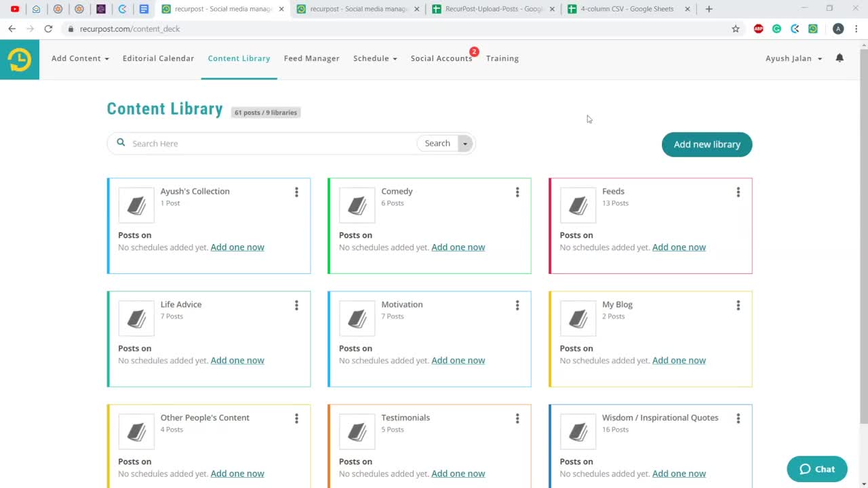868x488 pixels.
Task: Open the notifications bell
Action: 840,58
